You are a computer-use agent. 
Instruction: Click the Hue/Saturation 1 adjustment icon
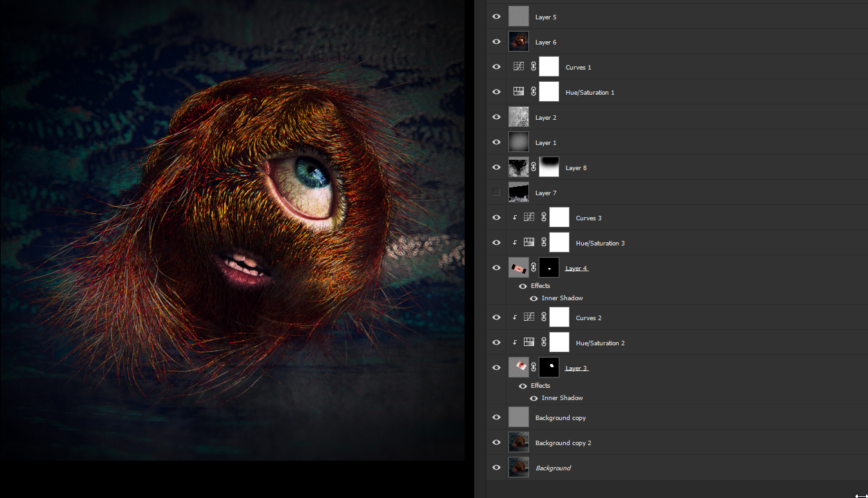click(518, 91)
